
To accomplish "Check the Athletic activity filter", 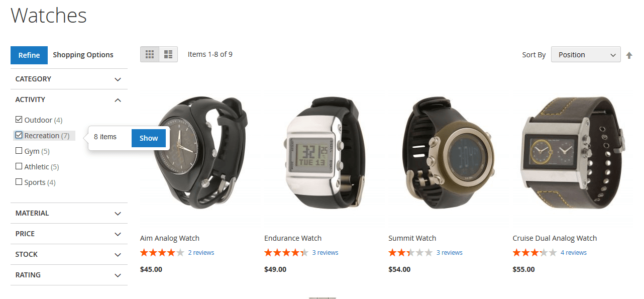I will [x=19, y=166].
